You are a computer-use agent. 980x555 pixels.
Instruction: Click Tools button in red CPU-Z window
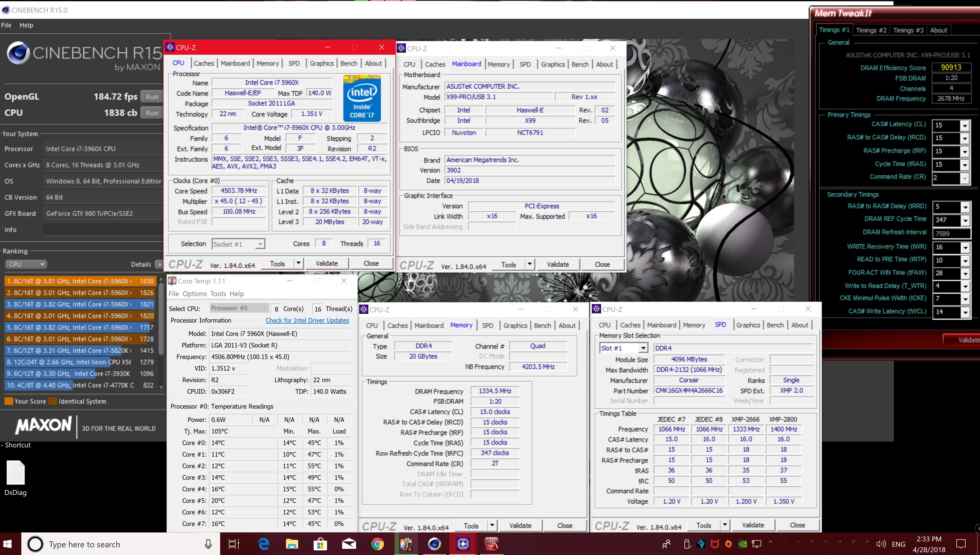pos(277,264)
